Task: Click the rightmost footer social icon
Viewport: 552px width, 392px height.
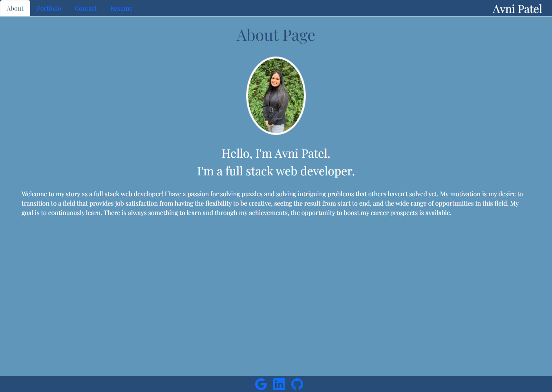Action: click(x=297, y=384)
